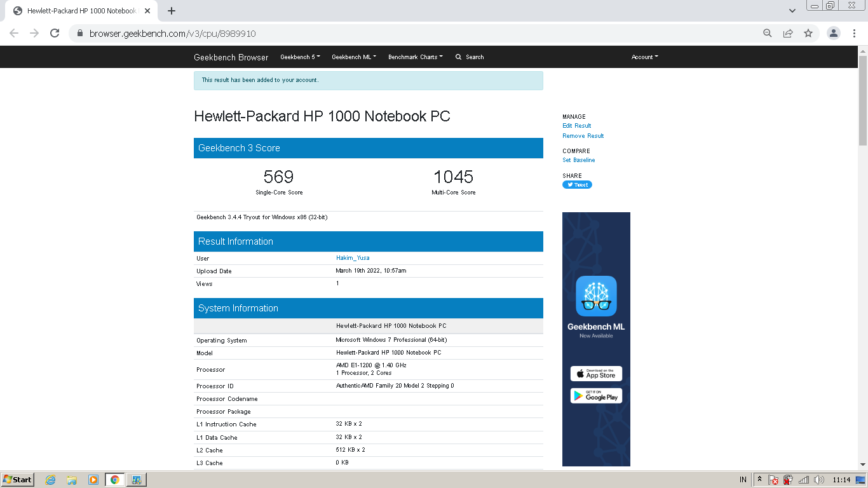
Task: Click the browser forward arrow
Action: click(34, 33)
